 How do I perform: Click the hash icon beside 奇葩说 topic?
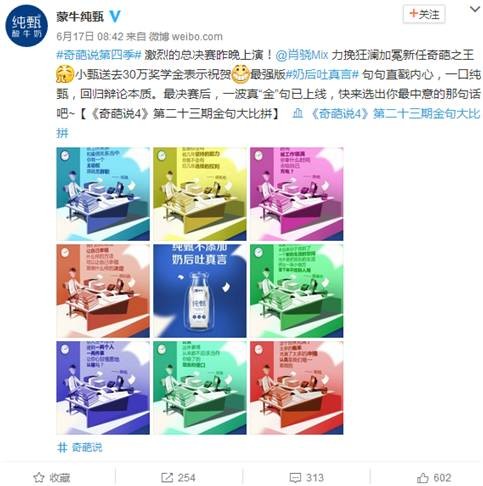(62, 447)
